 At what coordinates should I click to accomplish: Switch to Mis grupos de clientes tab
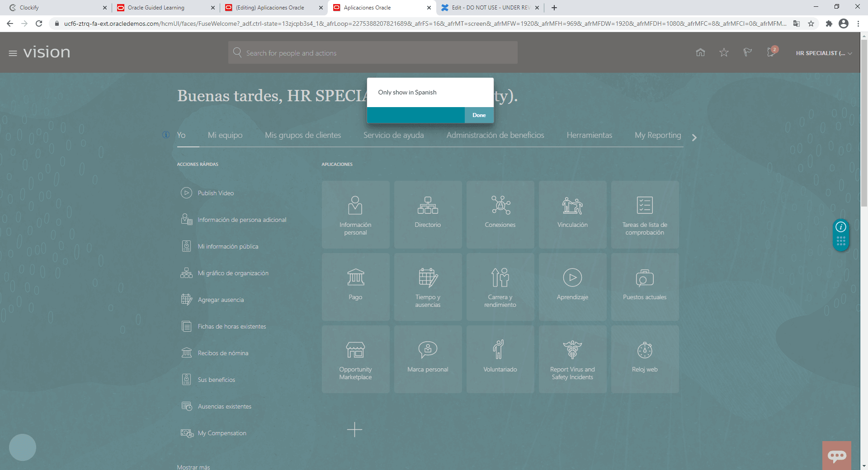point(303,135)
